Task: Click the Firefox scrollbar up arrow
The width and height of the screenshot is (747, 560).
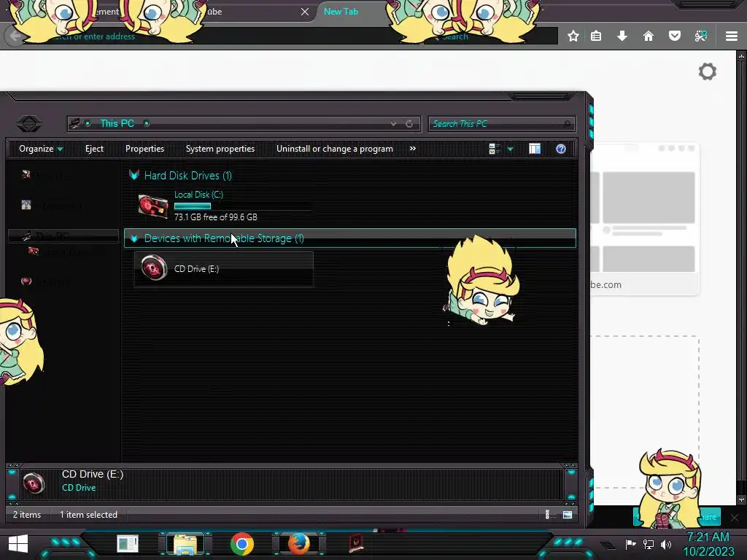Action: click(x=741, y=56)
